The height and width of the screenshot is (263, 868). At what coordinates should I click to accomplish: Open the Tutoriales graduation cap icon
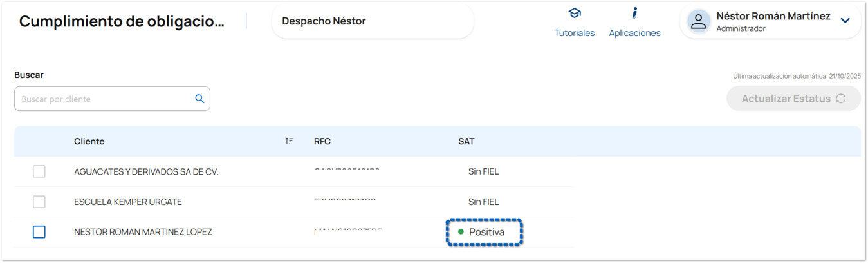point(575,14)
